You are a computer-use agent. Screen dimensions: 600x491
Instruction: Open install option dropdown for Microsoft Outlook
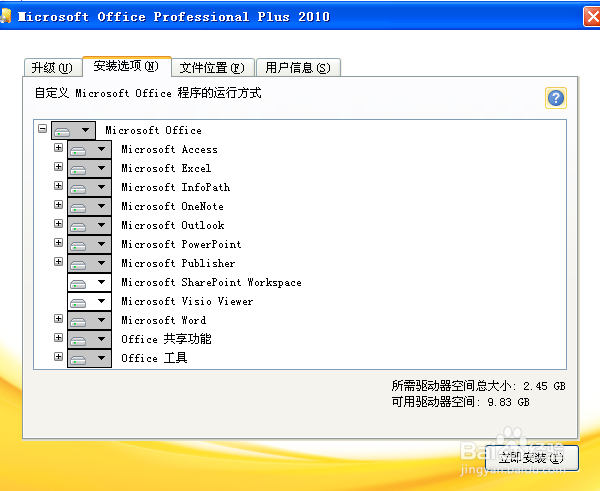(90, 225)
